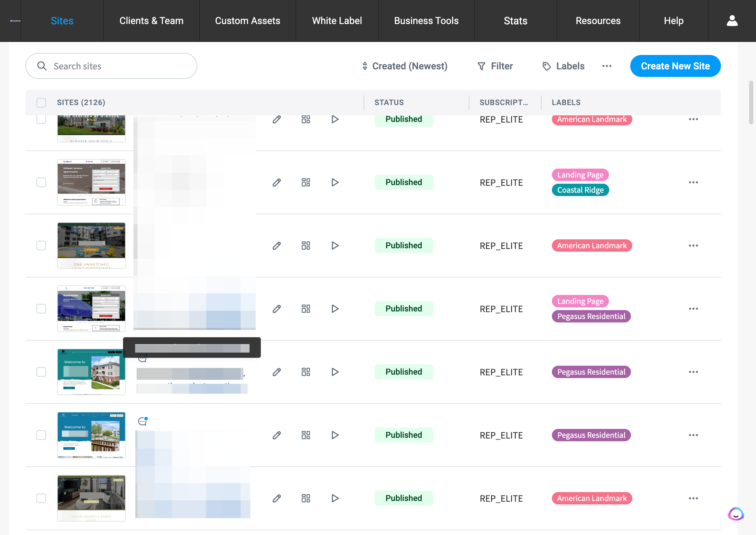Select checkbox for Your Search Ends Here site
This screenshot has width=756, height=535.
pos(41,498)
